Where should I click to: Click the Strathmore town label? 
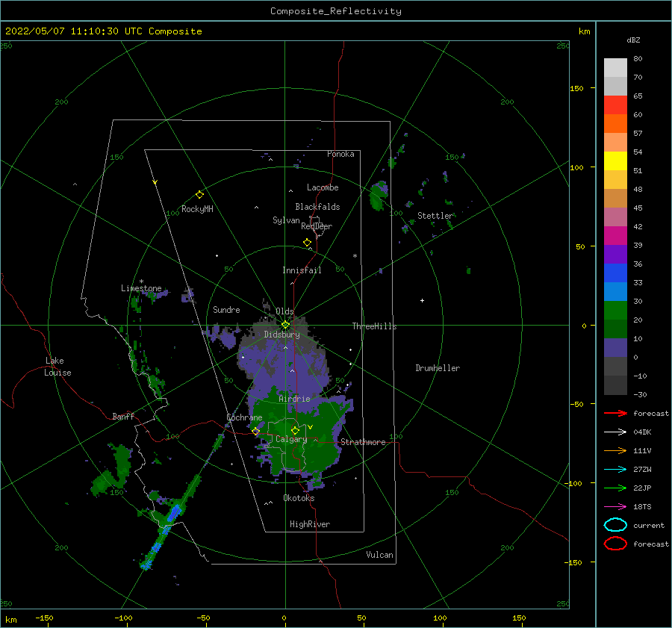(x=363, y=442)
